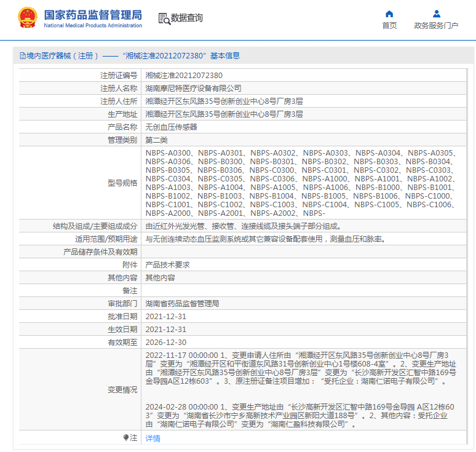The width and height of the screenshot is (476, 452).
Task: Select 湖南摩尼特医疗设备有限公司 cell
Action: click(x=193, y=89)
